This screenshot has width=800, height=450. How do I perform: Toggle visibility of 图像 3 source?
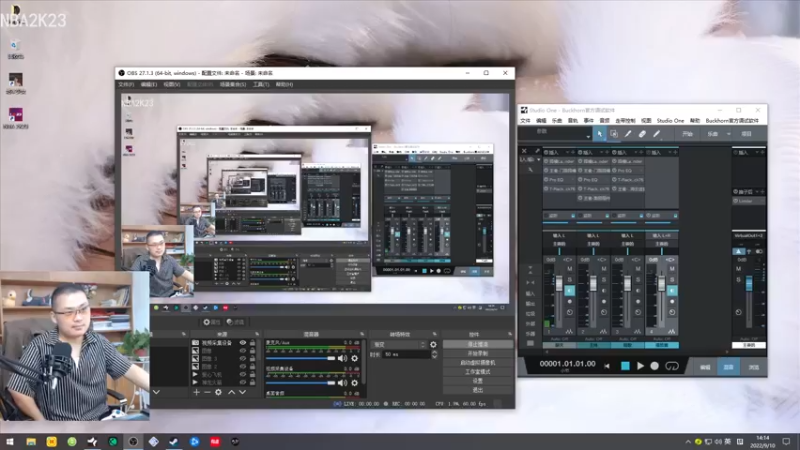(x=243, y=359)
